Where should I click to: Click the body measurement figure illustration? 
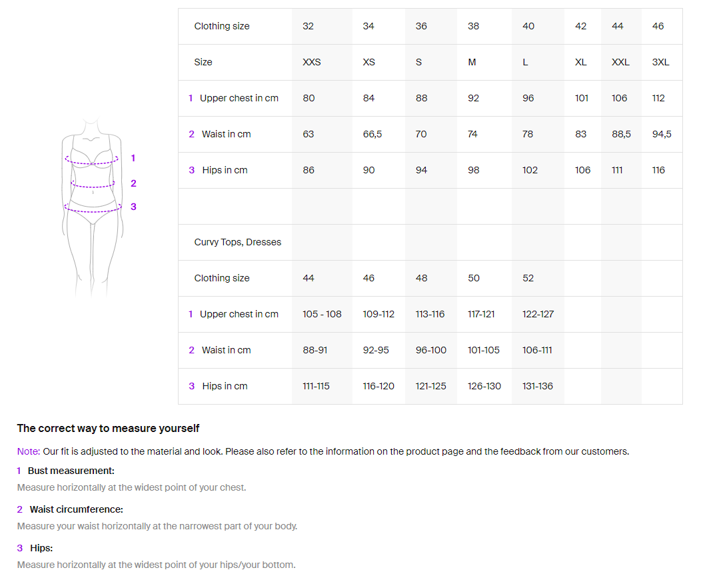(x=93, y=207)
